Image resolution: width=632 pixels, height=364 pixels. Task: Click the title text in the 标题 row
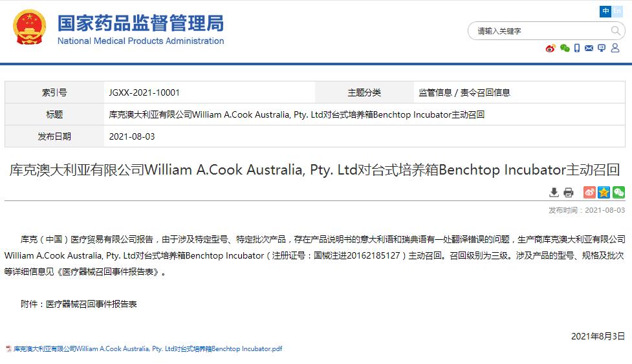(297, 114)
